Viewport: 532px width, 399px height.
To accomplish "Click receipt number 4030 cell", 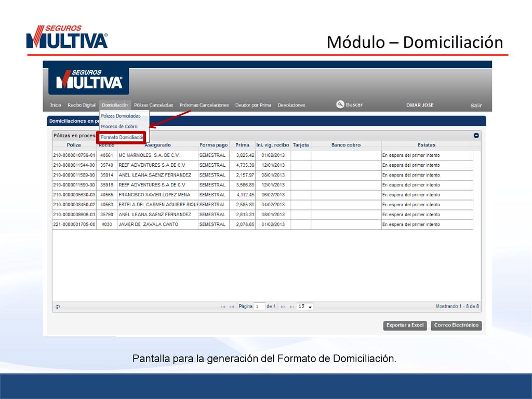I will pyautogui.click(x=107, y=224).
